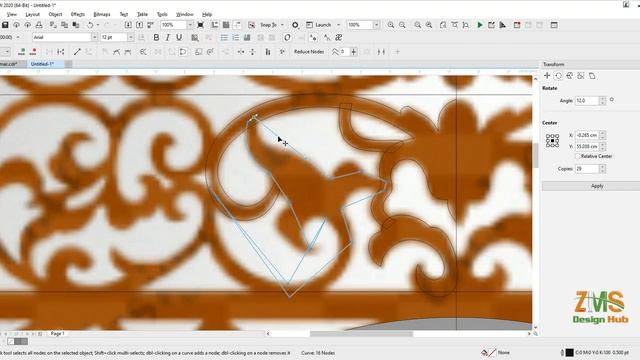Click the Page 1 tab
Viewport: 640px width, 360px height.
click(x=57, y=333)
